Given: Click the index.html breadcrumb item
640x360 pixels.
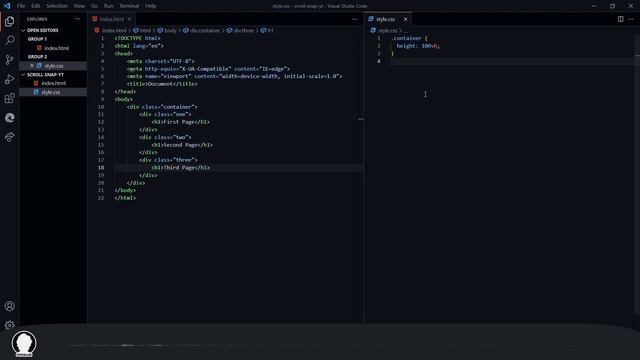Looking at the screenshot, I should (x=114, y=31).
